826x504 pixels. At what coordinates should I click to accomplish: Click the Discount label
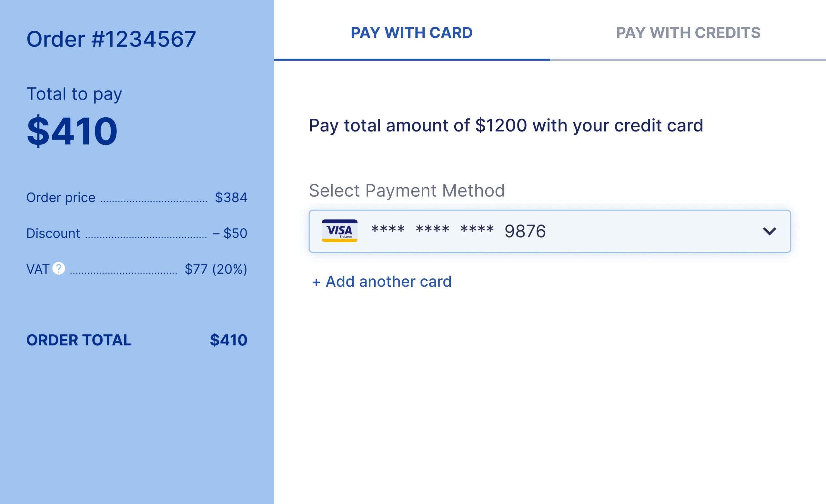click(53, 233)
